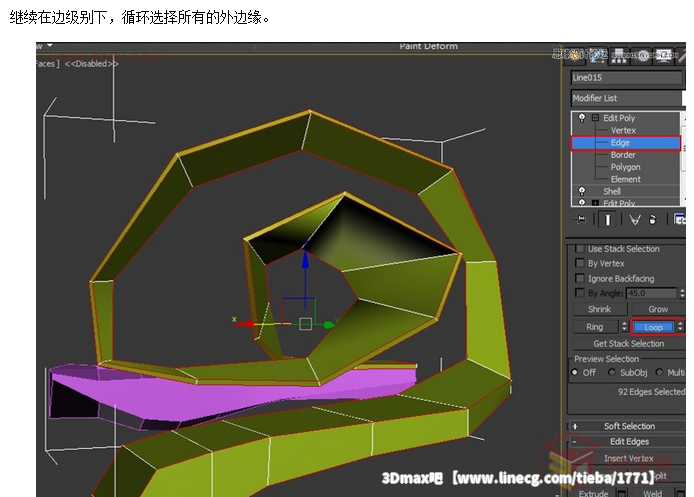Viewport: 694px width, 497px height.
Task: Click the Loop button
Action: click(x=653, y=327)
